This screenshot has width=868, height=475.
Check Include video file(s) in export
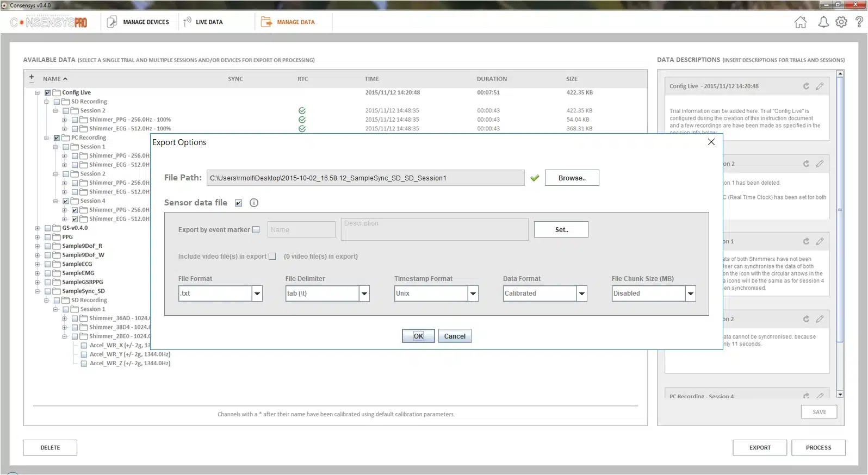pyautogui.click(x=272, y=257)
